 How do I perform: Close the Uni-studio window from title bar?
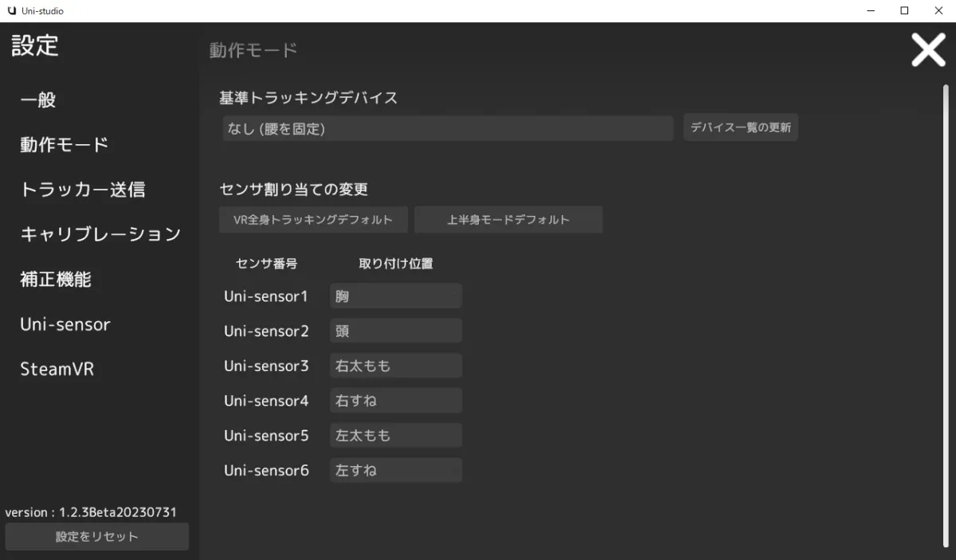939,11
